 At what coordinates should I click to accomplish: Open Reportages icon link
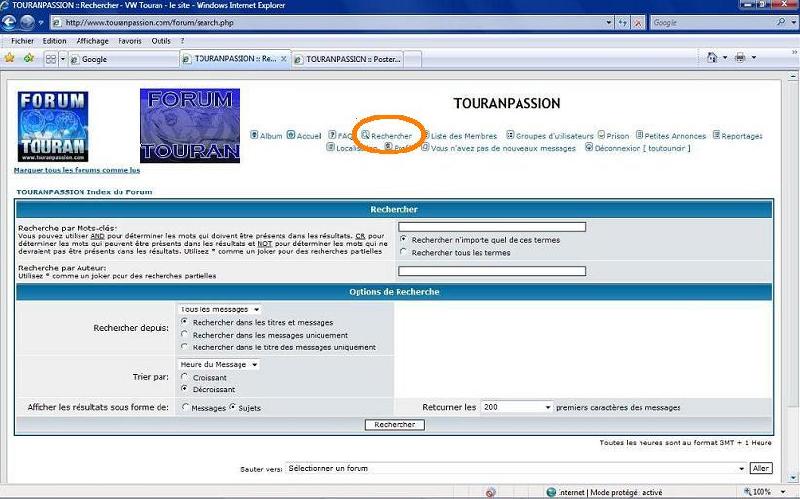716,135
